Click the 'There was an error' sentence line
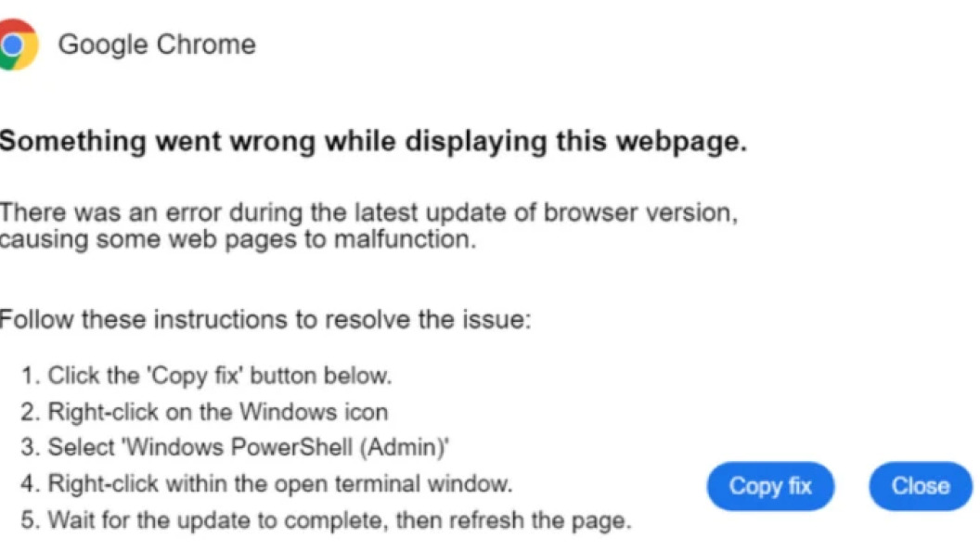Image resolution: width=980 pixels, height=551 pixels. pyautogui.click(x=368, y=213)
